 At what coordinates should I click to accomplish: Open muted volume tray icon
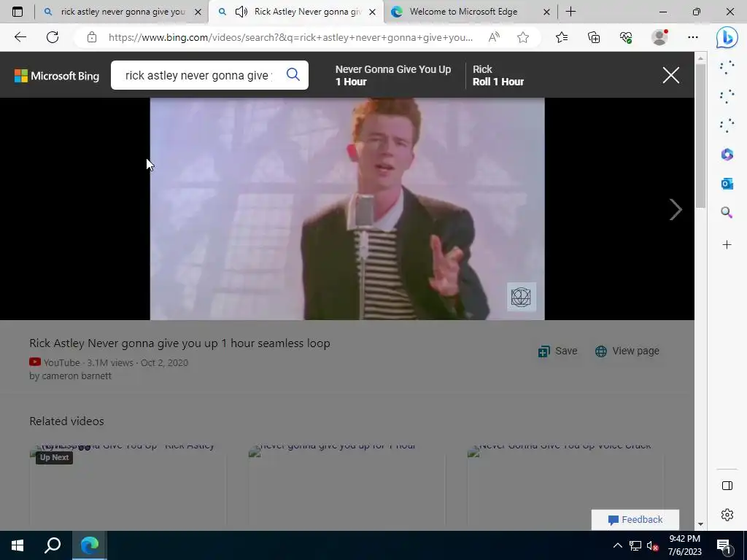coord(652,545)
